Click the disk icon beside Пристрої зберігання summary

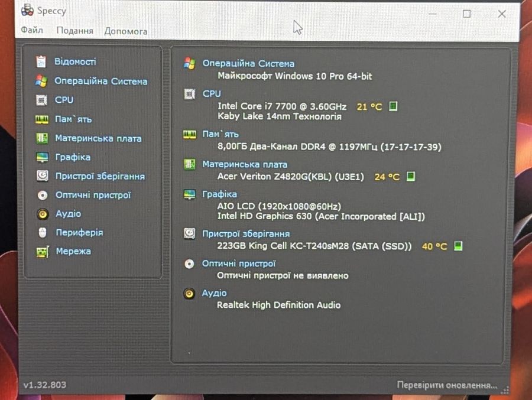189,233
